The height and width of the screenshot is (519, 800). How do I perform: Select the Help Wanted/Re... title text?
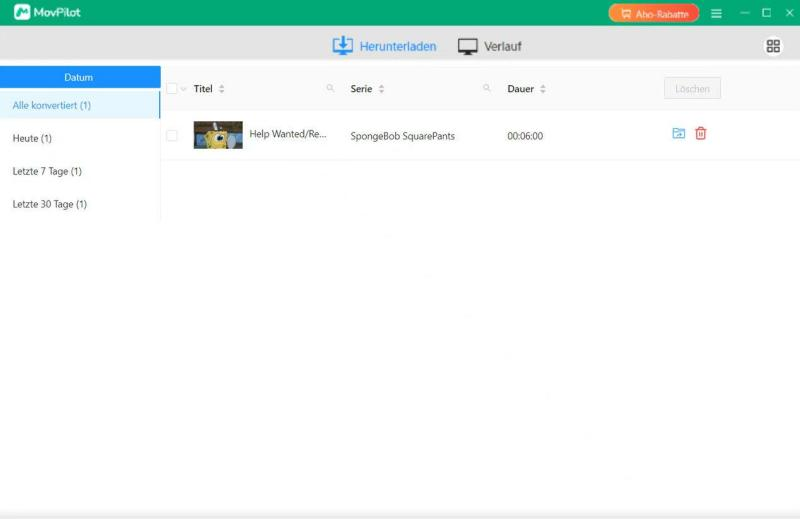[288, 134]
